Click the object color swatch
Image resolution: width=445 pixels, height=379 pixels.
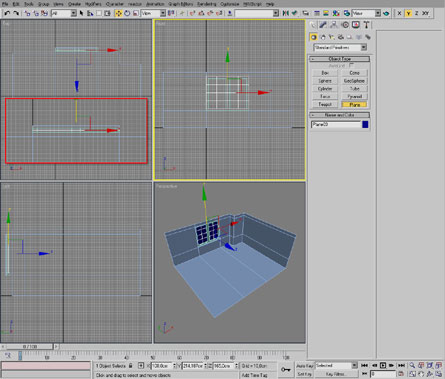tap(365, 124)
